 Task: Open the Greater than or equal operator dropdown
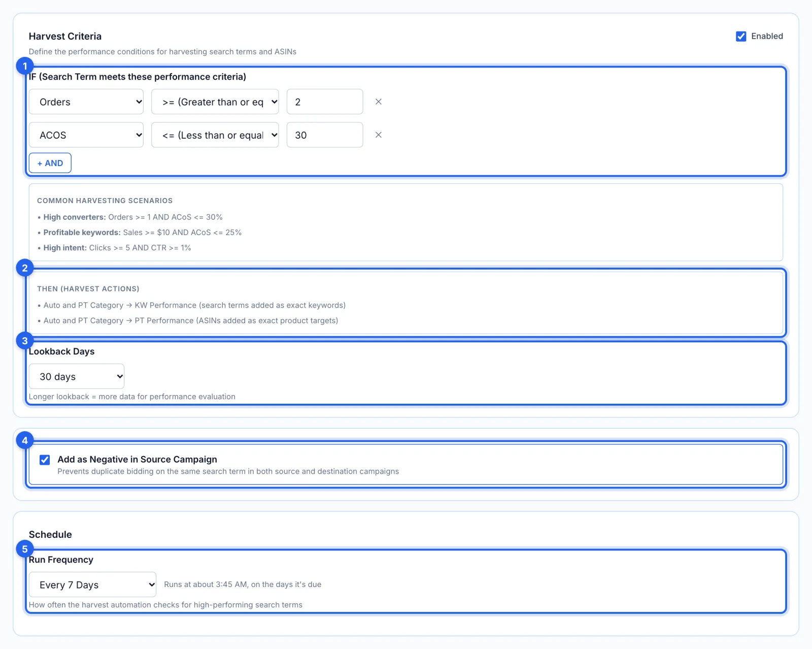[x=215, y=102]
